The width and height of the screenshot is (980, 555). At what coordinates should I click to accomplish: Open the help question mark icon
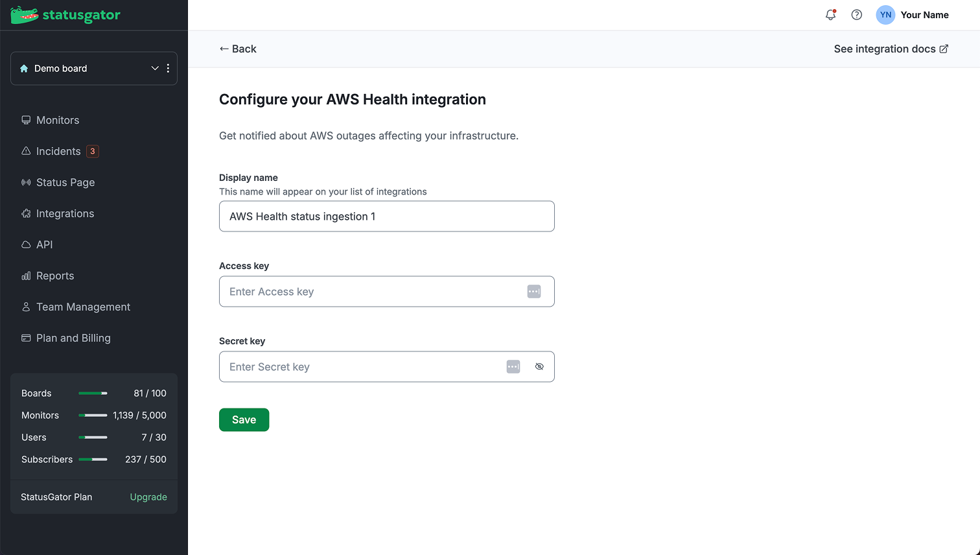click(857, 15)
